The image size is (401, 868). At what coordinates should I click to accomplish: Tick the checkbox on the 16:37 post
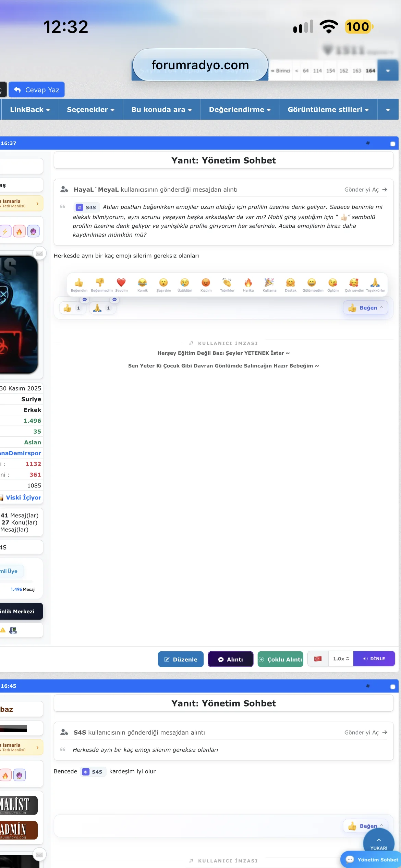(x=393, y=144)
